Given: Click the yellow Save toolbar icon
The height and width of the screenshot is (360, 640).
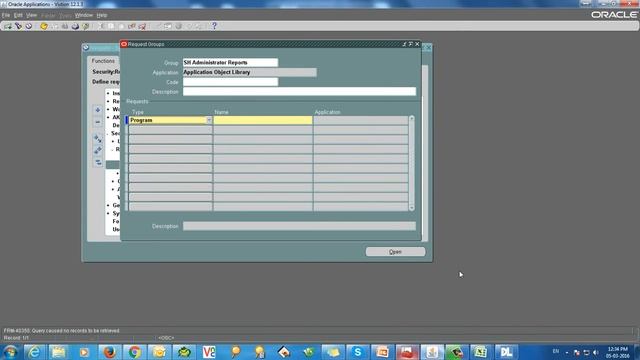Looking at the screenshot, I should coord(44,26).
